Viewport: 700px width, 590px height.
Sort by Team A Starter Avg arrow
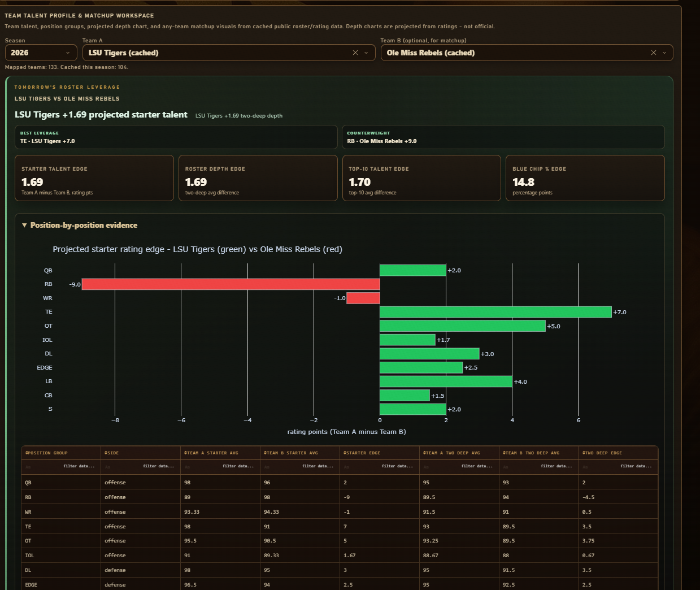click(185, 453)
